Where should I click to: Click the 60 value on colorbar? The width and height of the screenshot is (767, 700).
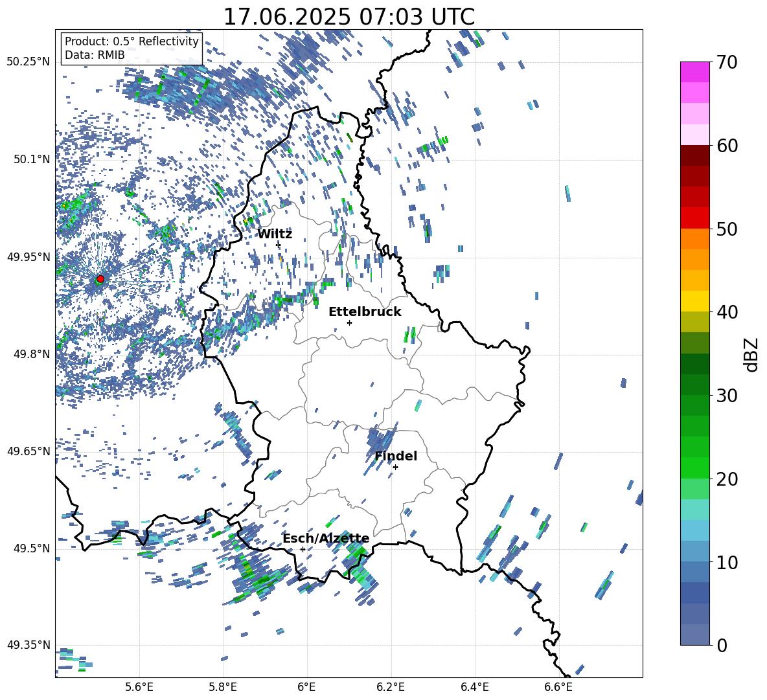pos(727,146)
